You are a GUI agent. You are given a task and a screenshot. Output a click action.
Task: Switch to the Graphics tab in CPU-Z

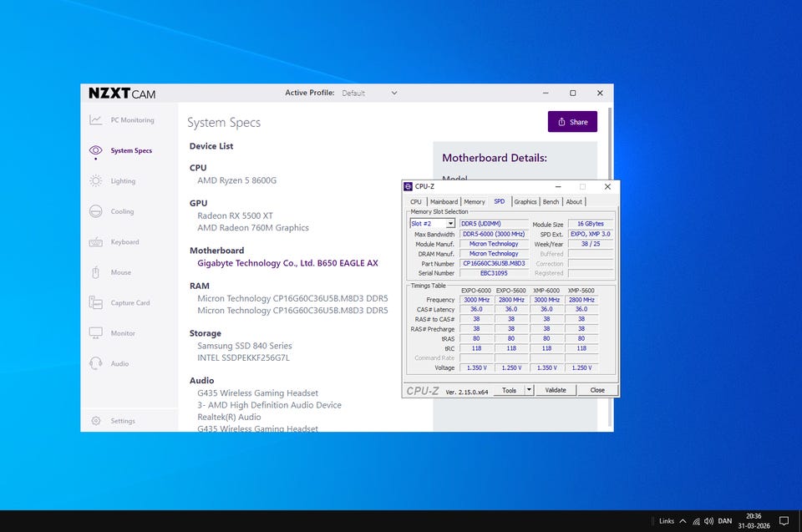tap(525, 201)
